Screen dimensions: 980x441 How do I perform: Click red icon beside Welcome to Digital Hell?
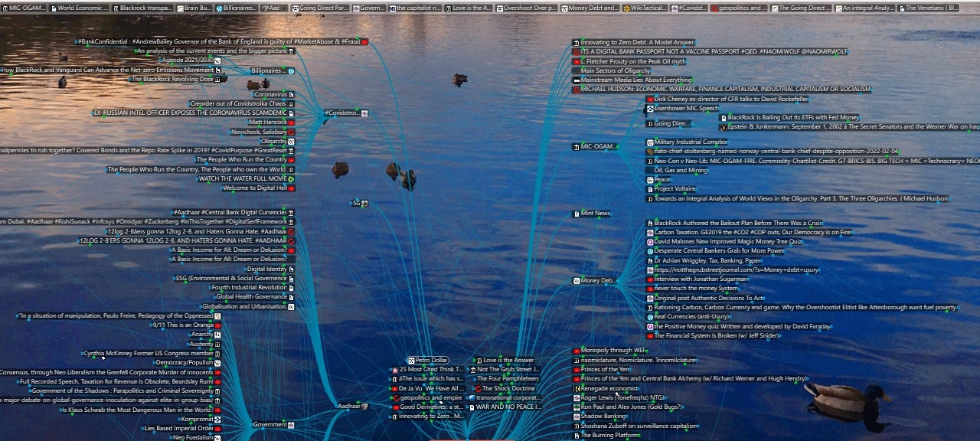pyautogui.click(x=292, y=188)
